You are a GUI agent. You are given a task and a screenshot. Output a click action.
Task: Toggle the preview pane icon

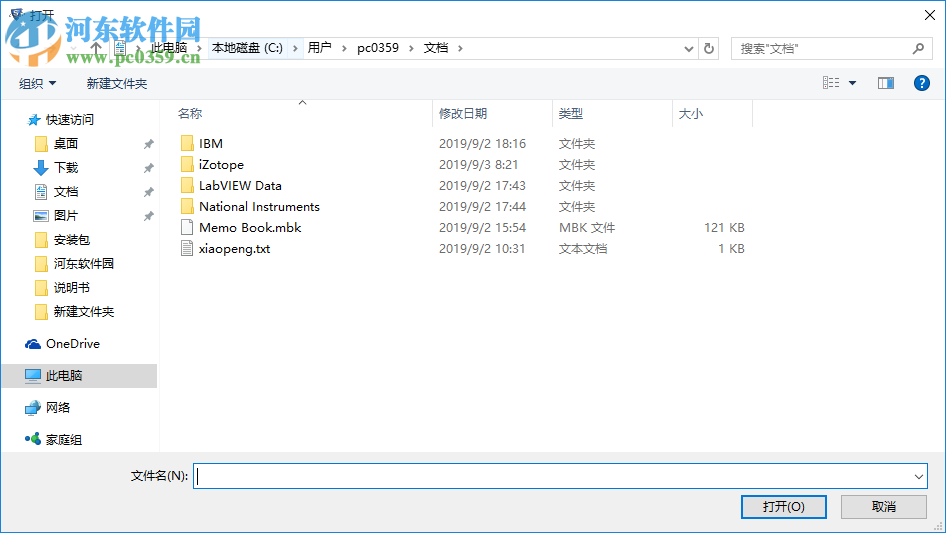pos(886,83)
